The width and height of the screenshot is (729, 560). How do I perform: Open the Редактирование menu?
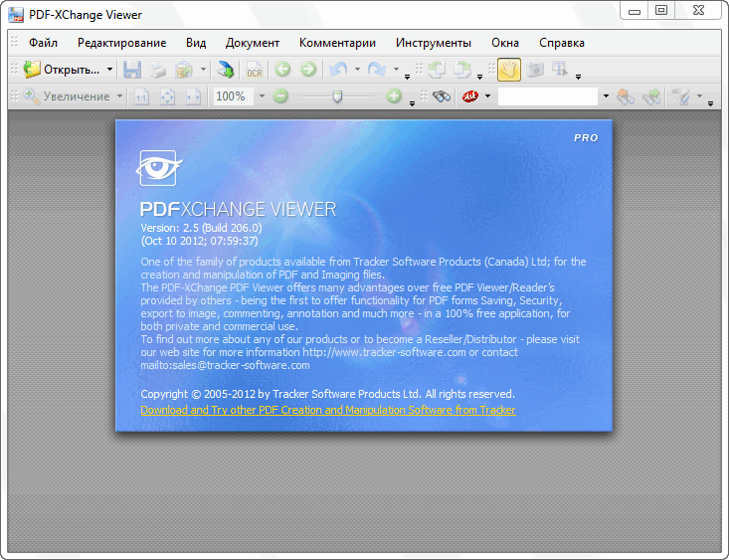coord(121,43)
